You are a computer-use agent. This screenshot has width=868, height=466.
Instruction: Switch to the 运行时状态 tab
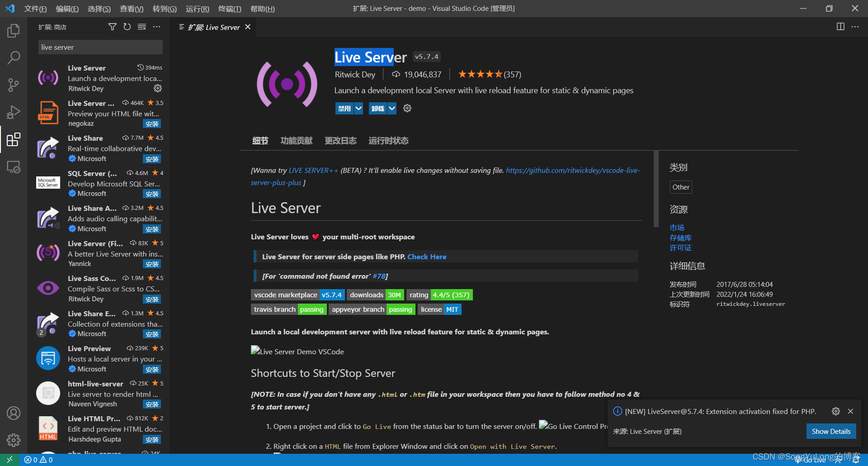(388, 141)
